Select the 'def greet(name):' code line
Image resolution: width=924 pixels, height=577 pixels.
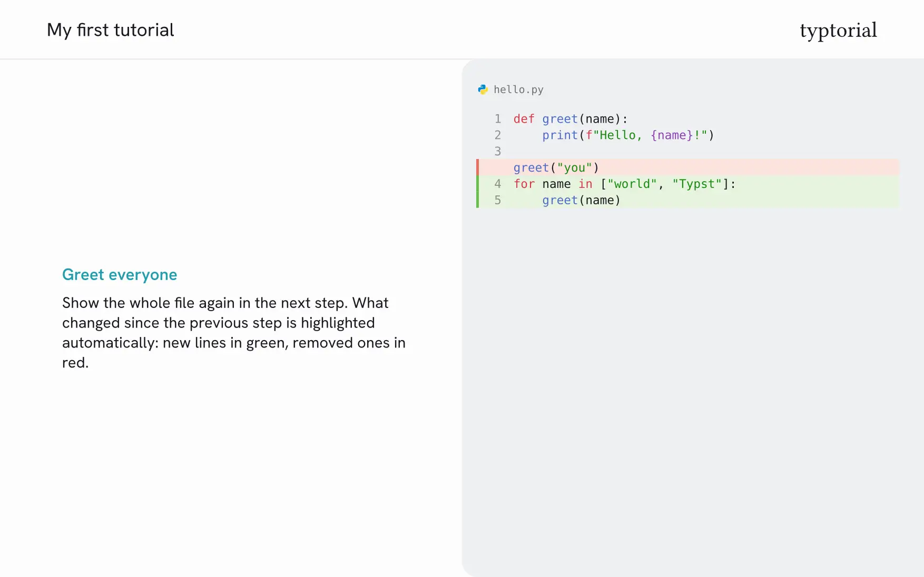click(x=571, y=119)
